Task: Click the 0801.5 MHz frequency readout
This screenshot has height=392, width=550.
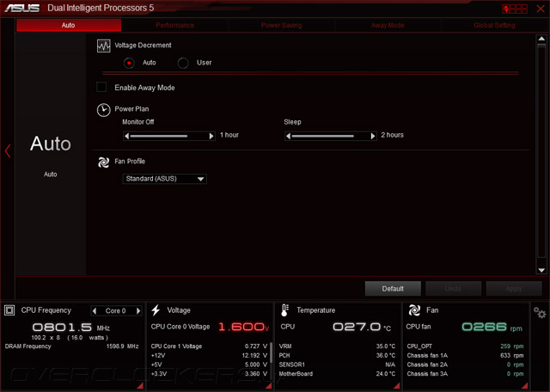Action: coord(71,328)
